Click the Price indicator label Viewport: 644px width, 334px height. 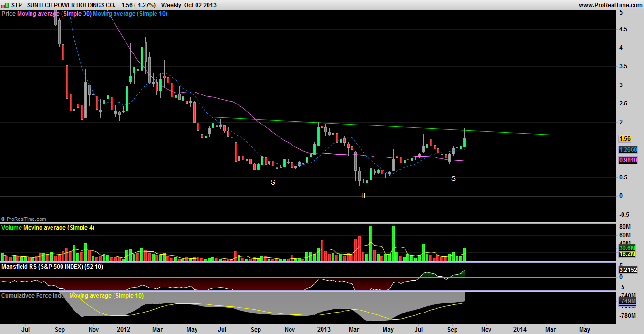tap(9, 14)
